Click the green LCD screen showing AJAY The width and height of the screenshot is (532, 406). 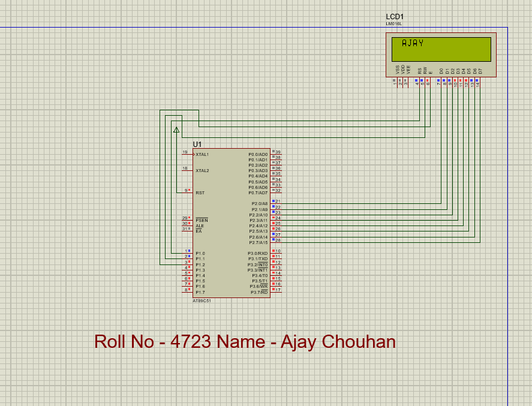pos(441,49)
